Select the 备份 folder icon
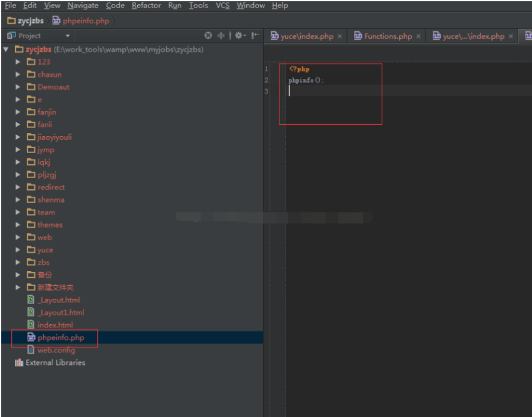532x417 pixels. pyautogui.click(x=31, y=275)
